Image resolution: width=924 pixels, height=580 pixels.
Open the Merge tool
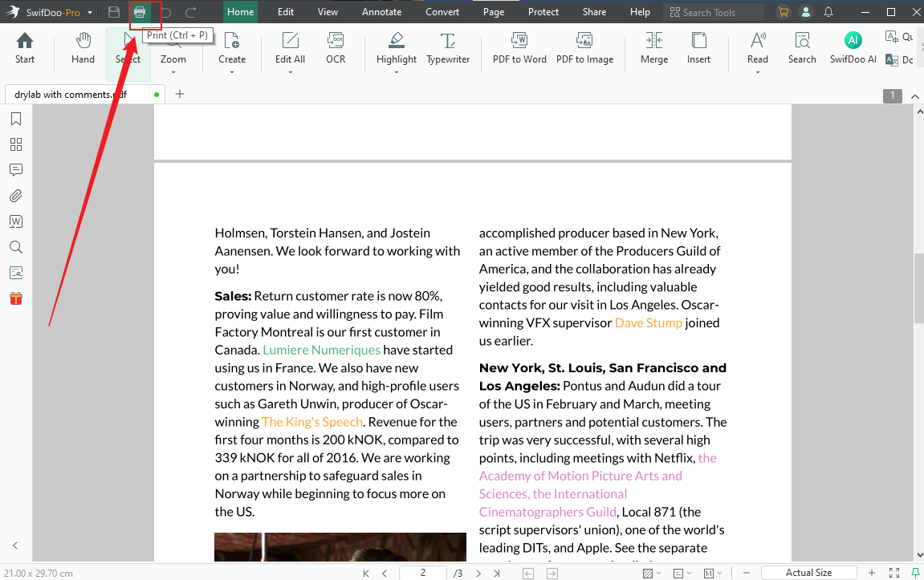(x=653, y=48)
